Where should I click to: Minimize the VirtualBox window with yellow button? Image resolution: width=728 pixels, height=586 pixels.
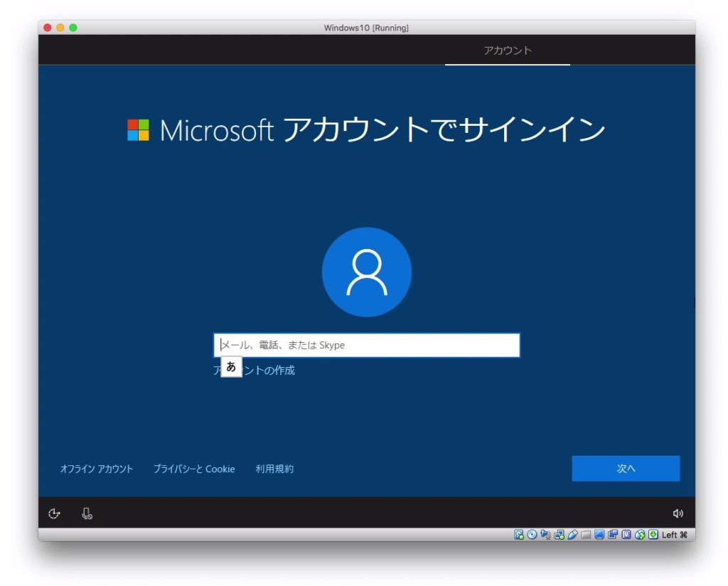[60, 28]
